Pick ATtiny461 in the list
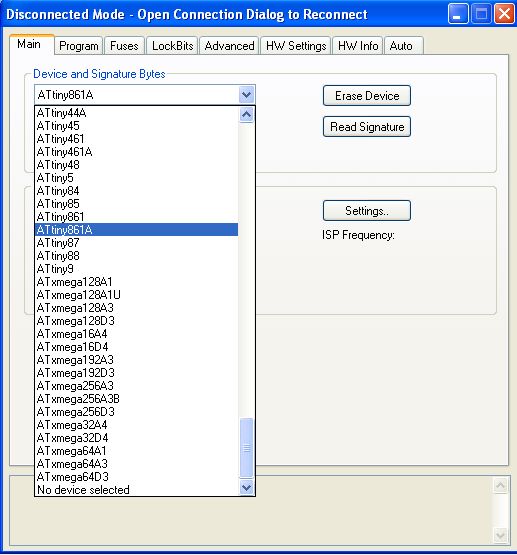This screenshot has height=555, width=517. coord(137,139)
